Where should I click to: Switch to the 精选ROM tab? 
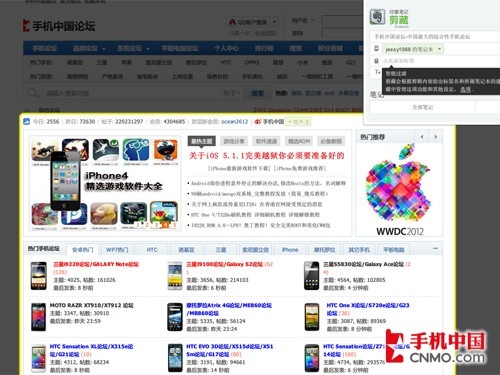(299, 141)
